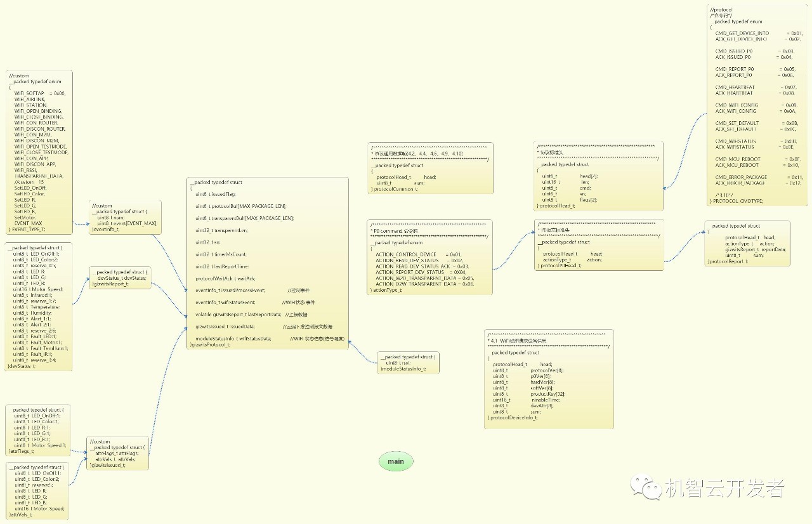
Task: Select the protocolCommon_t struct note
Action: 430,168
